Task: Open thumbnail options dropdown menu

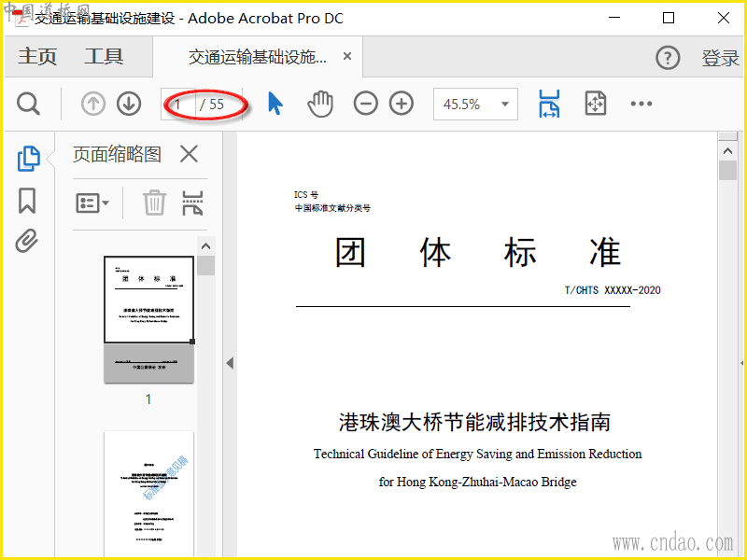Action: [x=92, y=203]
